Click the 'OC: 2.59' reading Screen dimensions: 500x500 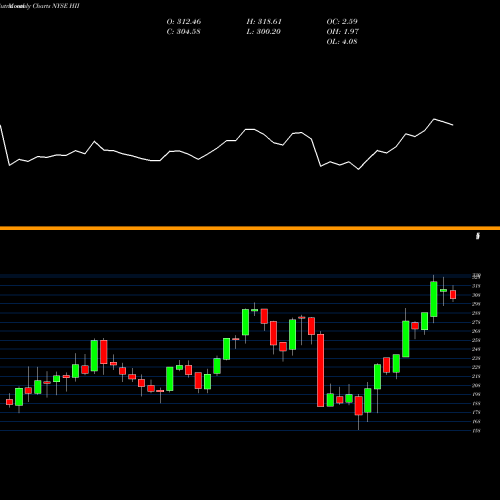click(x=342, y=22)
